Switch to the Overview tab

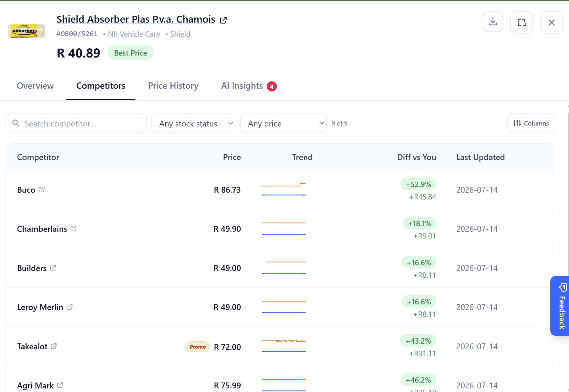(x=35, y=86)
